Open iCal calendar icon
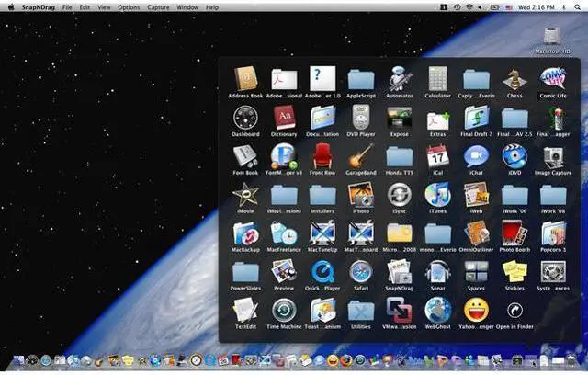Screen dimensions: 588x375 [437, 156]
